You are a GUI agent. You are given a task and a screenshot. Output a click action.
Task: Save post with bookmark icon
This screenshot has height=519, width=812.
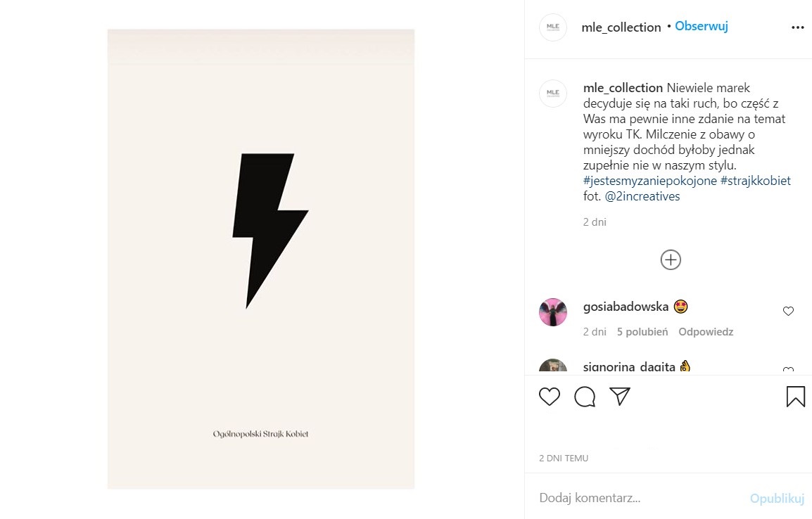click(795, 397)
